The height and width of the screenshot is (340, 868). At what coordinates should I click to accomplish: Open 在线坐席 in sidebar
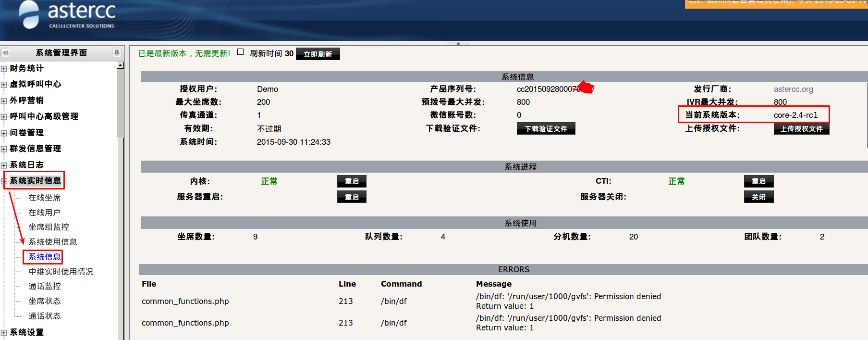pyautogui.click(x=44, y=198)
